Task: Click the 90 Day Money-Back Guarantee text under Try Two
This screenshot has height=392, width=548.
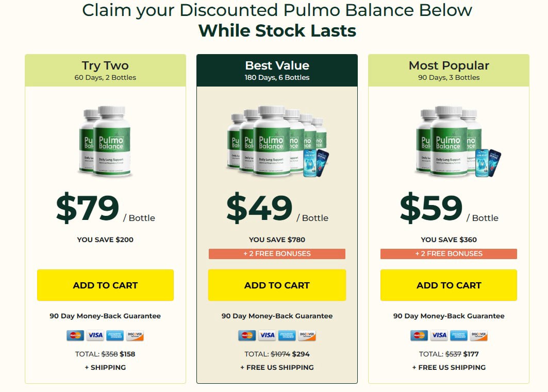Action: 105,316
